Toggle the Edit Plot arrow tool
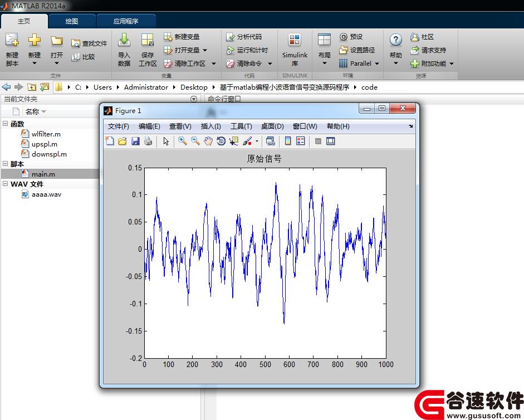This screenshot has height=420, width=524. tap(166, 141)
